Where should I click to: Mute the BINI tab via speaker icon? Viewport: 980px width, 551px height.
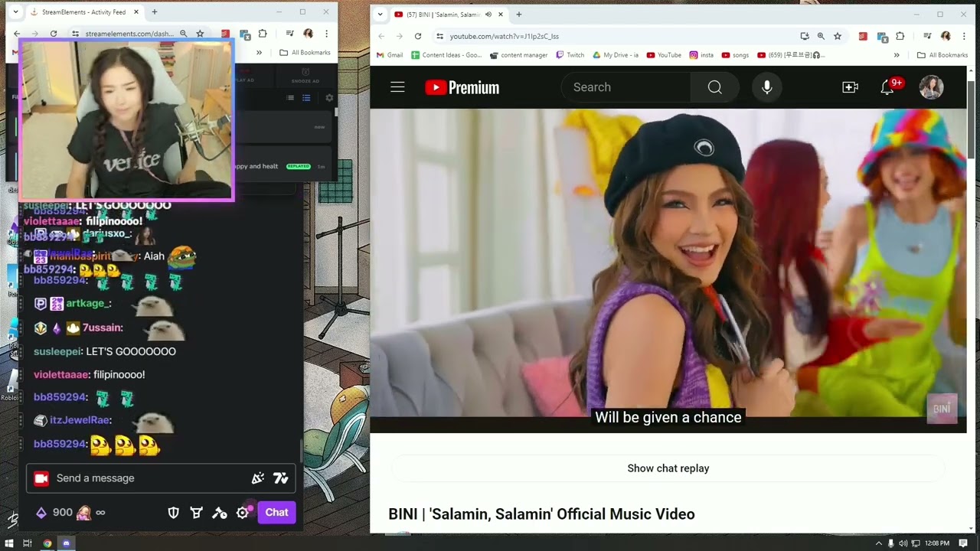[488, 14]
